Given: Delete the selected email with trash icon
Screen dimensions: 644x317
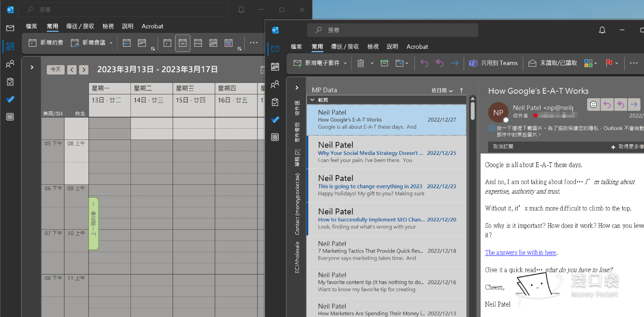Looking at the screenshot, I should [x=360, y=63].
